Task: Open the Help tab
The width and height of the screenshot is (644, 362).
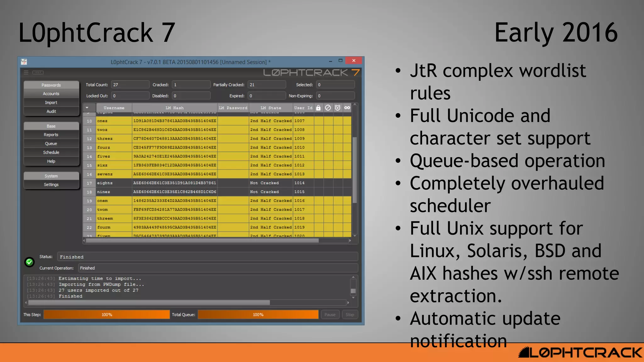Action: [51, 161]
